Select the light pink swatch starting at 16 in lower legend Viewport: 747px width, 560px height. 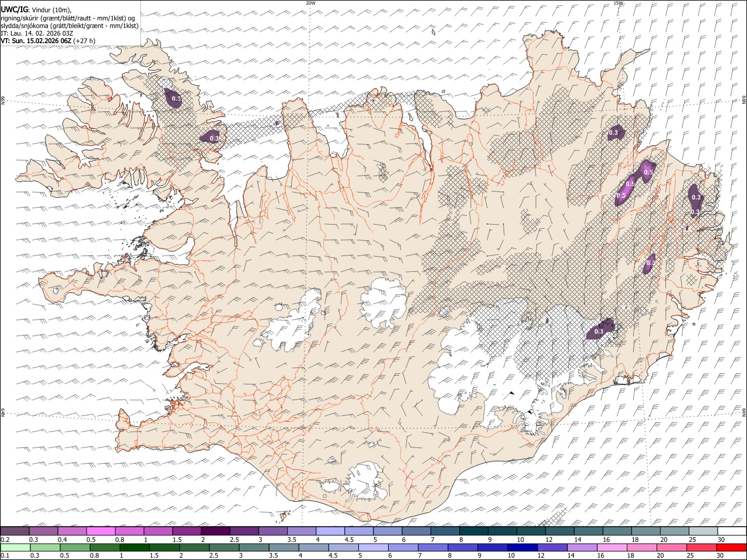612,547
